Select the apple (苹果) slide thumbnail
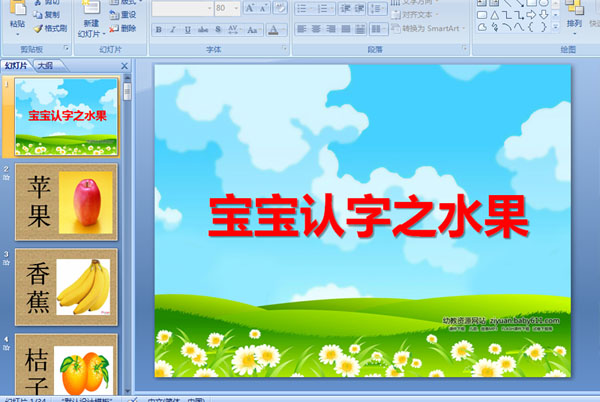 (66, 200)
